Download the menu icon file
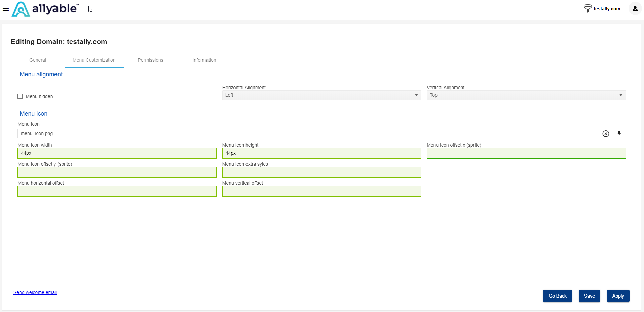This screenshot has width=644, height=312. (x=619, y=134)
